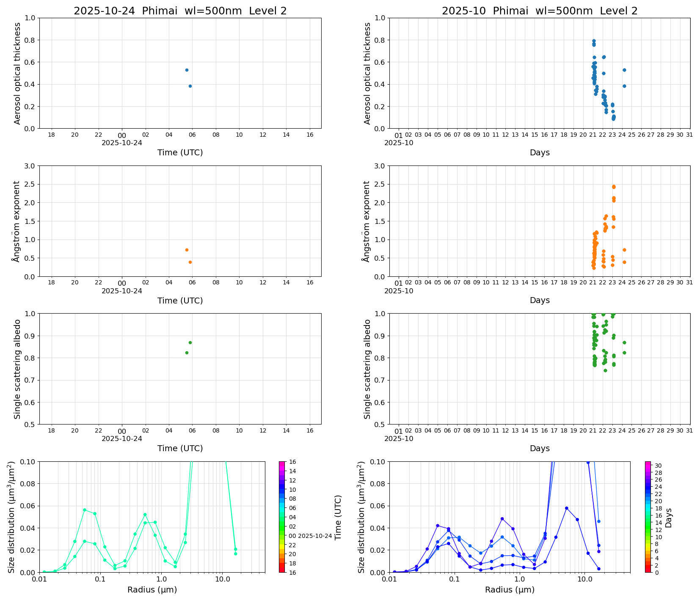Click lowest monthly albedo point near 0.74
Image resolution: width=700 pixels, height=601 pixels.
pos(605,370)
